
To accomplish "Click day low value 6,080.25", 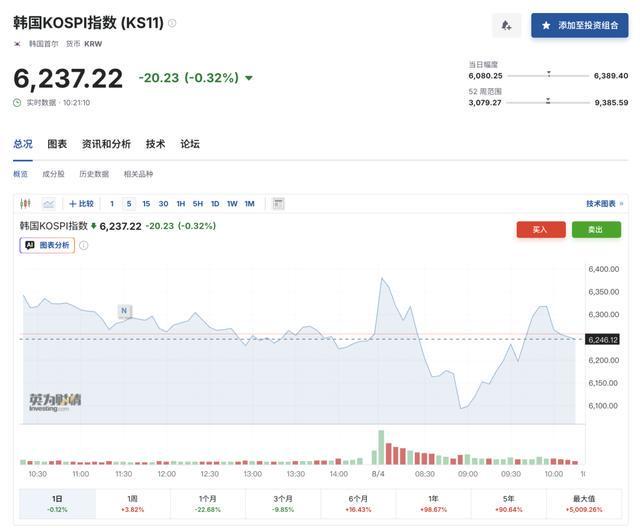I will tap(485, 75).
